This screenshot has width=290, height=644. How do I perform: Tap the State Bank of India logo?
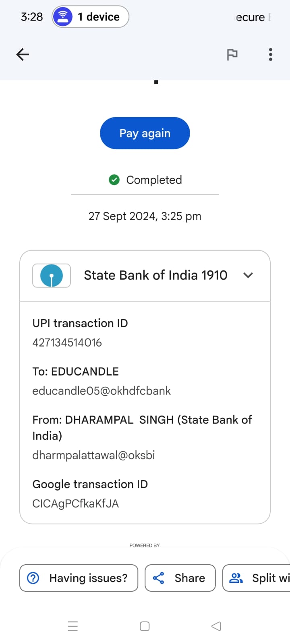(52, 276)
